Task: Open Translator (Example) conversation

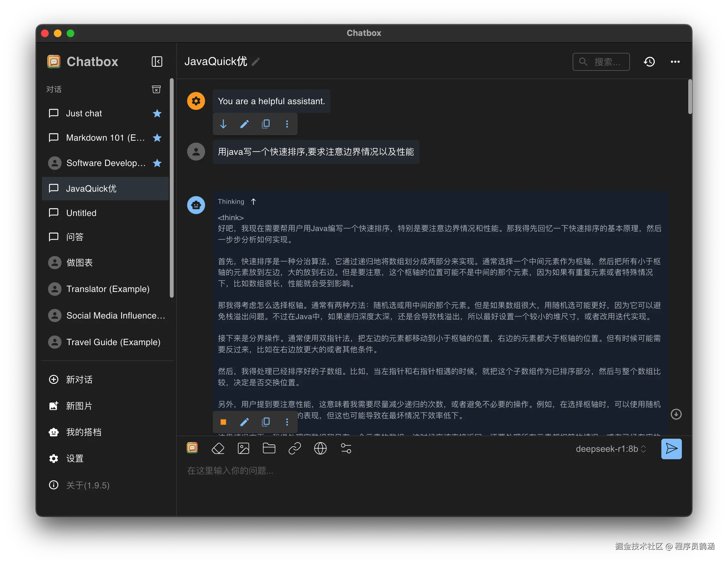Action: point(108,289)
